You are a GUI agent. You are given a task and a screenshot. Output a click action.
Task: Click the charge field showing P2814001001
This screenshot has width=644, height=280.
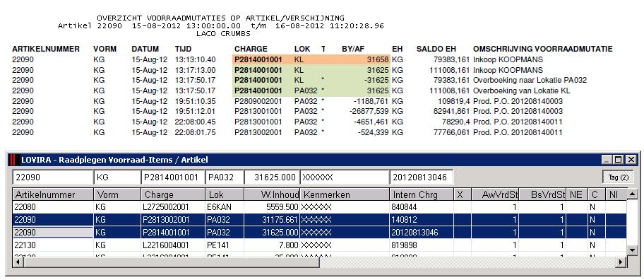[x=173, y=177]
